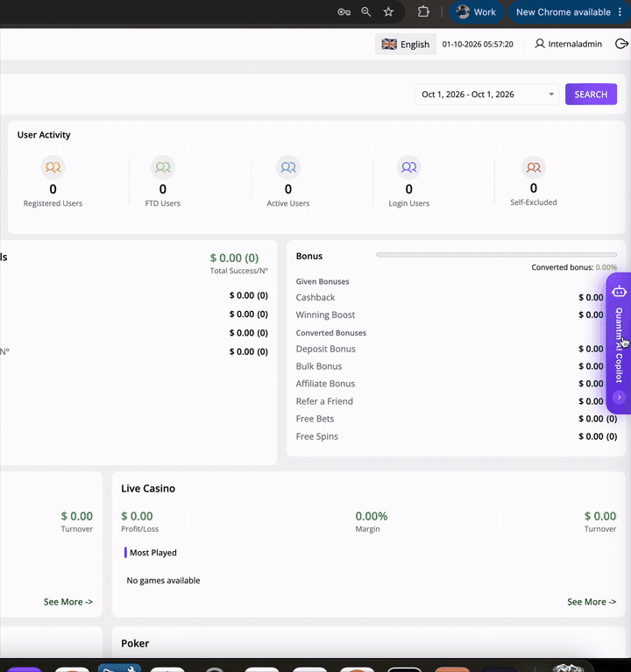Click the date and time 01-10-2026 display
Viewport: 631px width, 672px height.
478,44
